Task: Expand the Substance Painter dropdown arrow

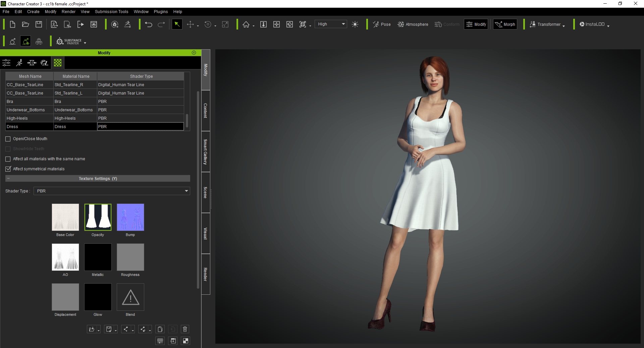Action: [x=85, y=43]
